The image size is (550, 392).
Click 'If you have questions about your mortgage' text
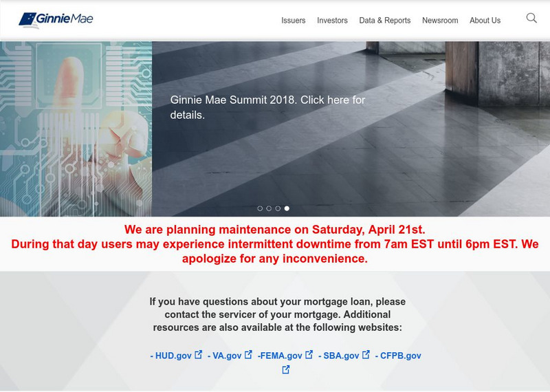(278, 314)
